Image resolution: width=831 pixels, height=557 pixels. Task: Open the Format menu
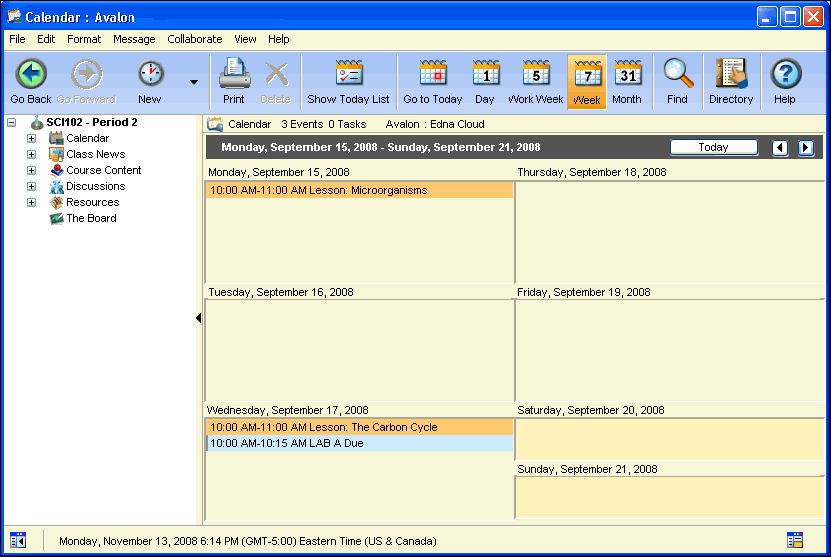click(84, 39)
